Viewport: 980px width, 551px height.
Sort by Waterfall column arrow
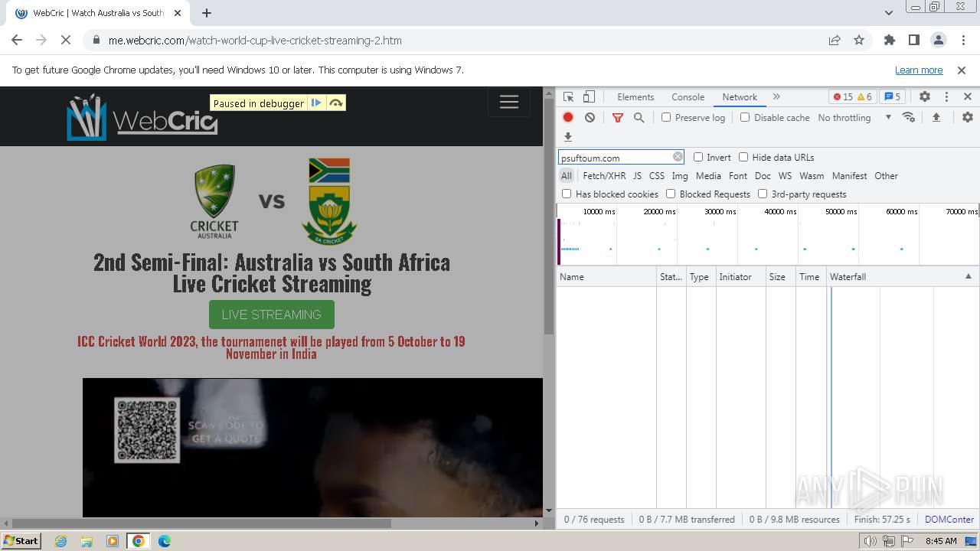(968, 276)
